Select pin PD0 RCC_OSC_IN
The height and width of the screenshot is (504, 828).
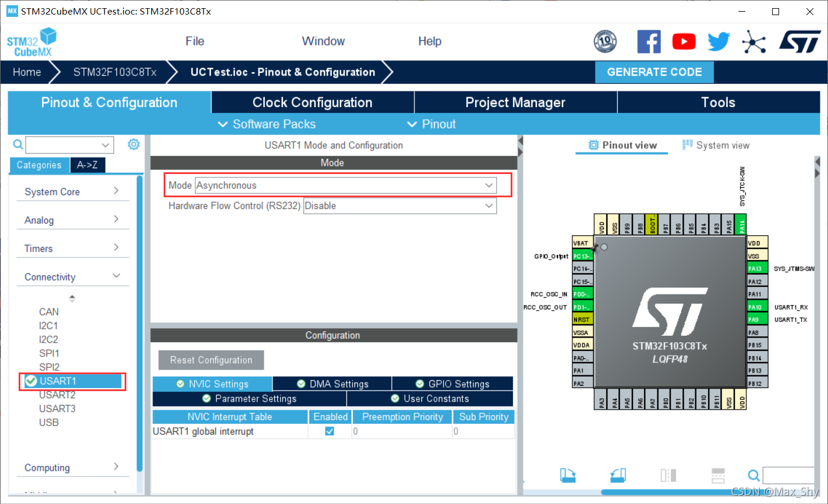point(582,294)
